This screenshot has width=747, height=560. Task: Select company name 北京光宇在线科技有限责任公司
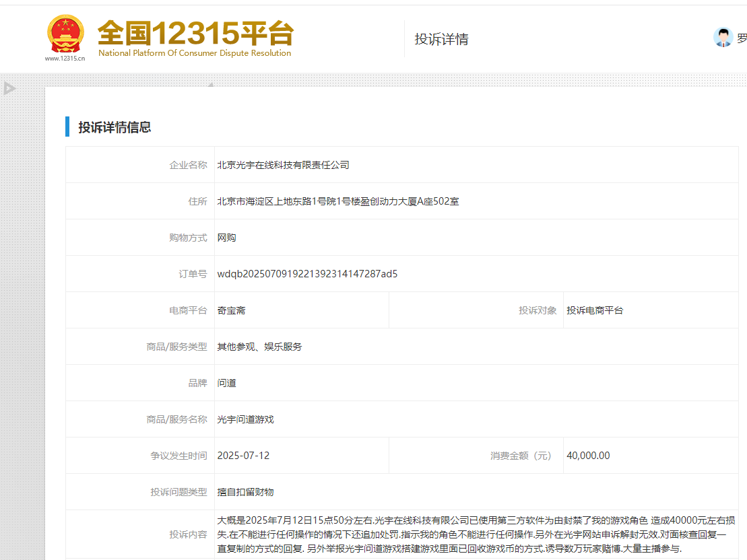[x=284, y=165]
